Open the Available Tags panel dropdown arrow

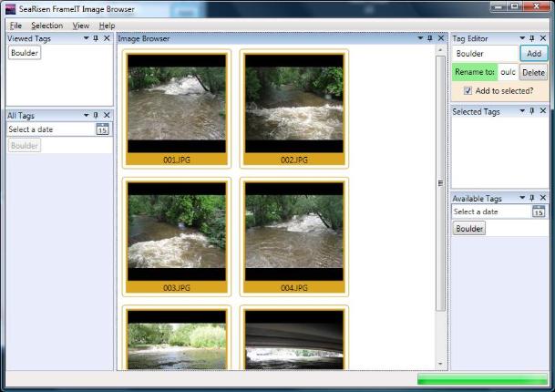(x=521, y=198)
